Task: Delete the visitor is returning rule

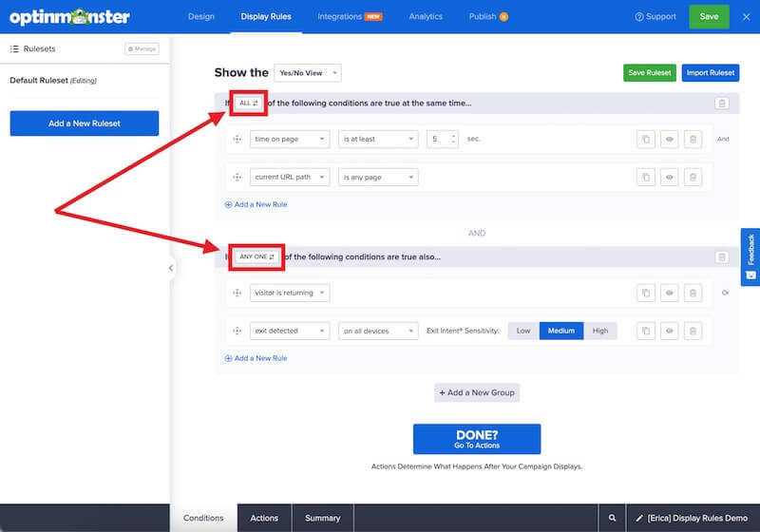Action: coord(693,294)
